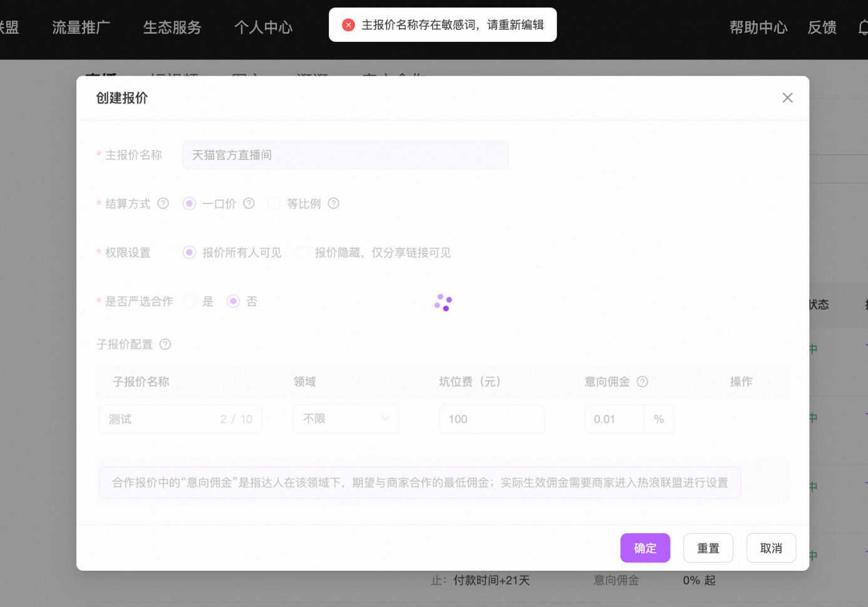Click the 取消 button
Viewport: 868px width, 607px height.
pyautogui.click(x=771, y=548)
